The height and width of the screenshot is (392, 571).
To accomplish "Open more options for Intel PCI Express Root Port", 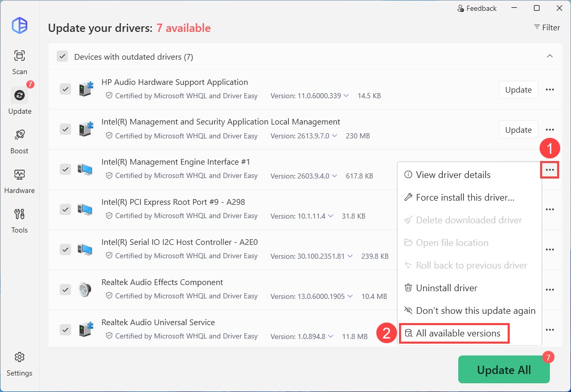I will 550,209.
